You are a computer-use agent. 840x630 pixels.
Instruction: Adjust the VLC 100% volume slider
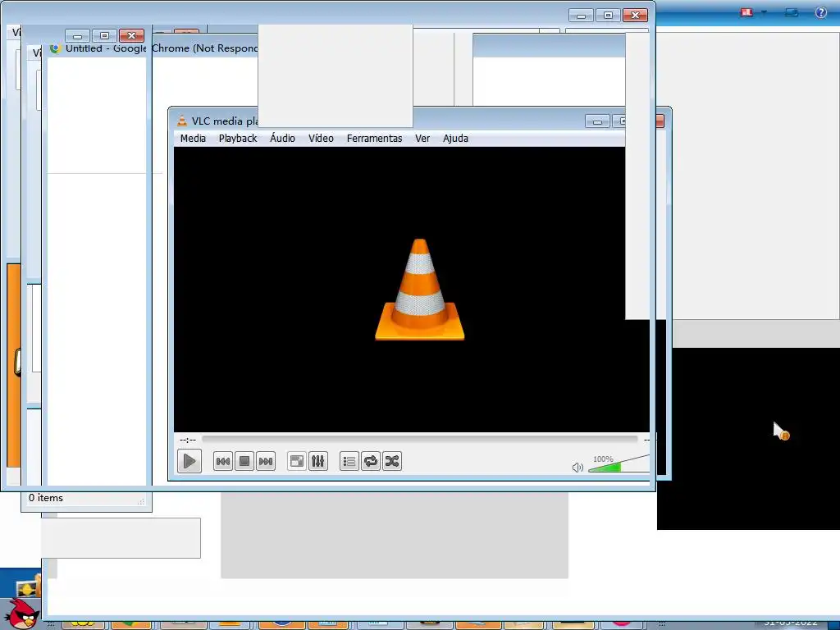pyautogui.click(x=619, y=464)
